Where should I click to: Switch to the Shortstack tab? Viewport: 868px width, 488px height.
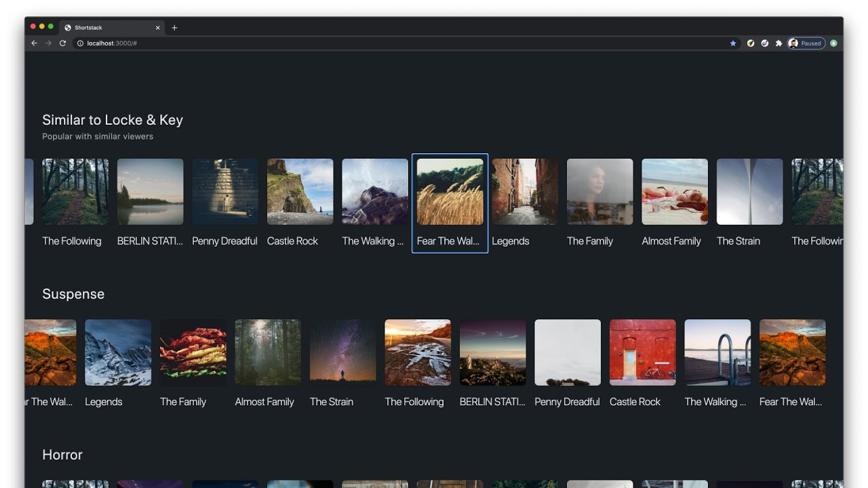click(112, 28)
